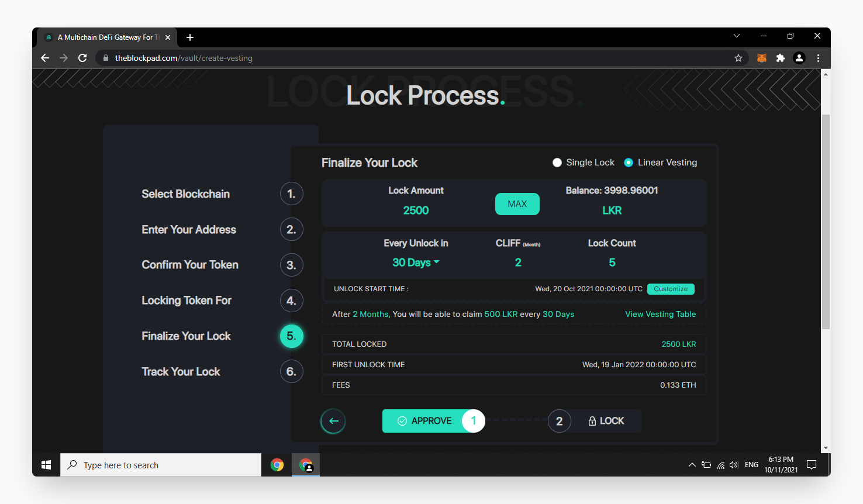Open the Windows Start menu

[x=46, y=465]
